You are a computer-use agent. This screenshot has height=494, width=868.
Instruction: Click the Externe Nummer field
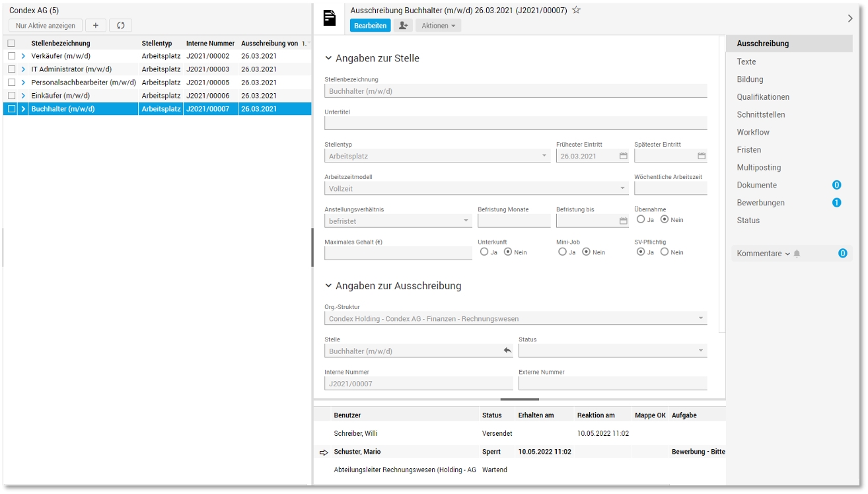[613, 383]
